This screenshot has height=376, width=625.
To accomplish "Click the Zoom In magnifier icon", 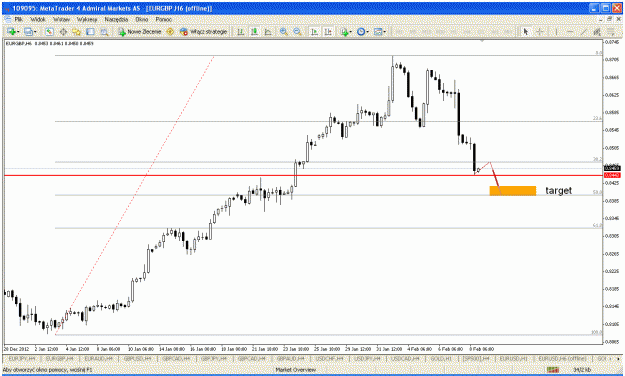I will pyautogui.click(x=284, y=31).
